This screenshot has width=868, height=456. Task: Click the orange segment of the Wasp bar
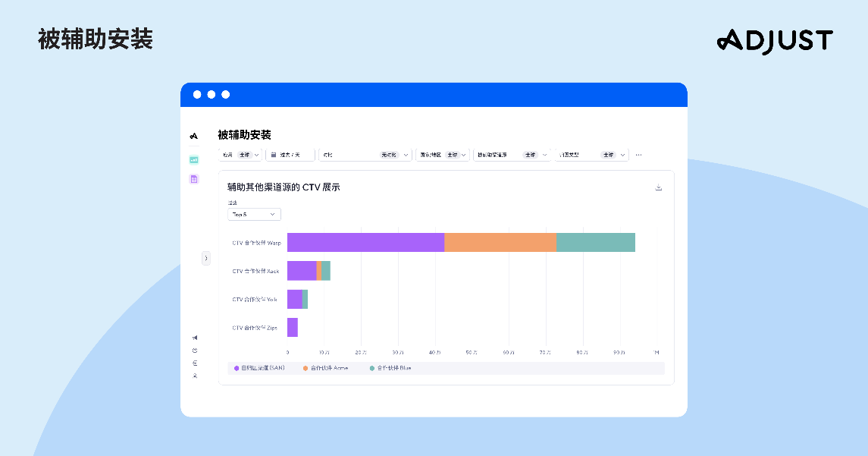click(x=500, y=243)
